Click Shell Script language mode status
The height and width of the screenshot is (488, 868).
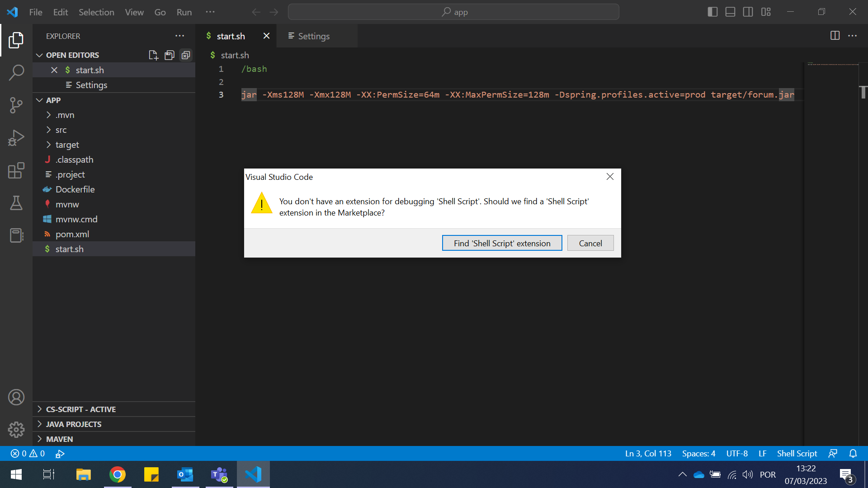click(x=797, y=453)
